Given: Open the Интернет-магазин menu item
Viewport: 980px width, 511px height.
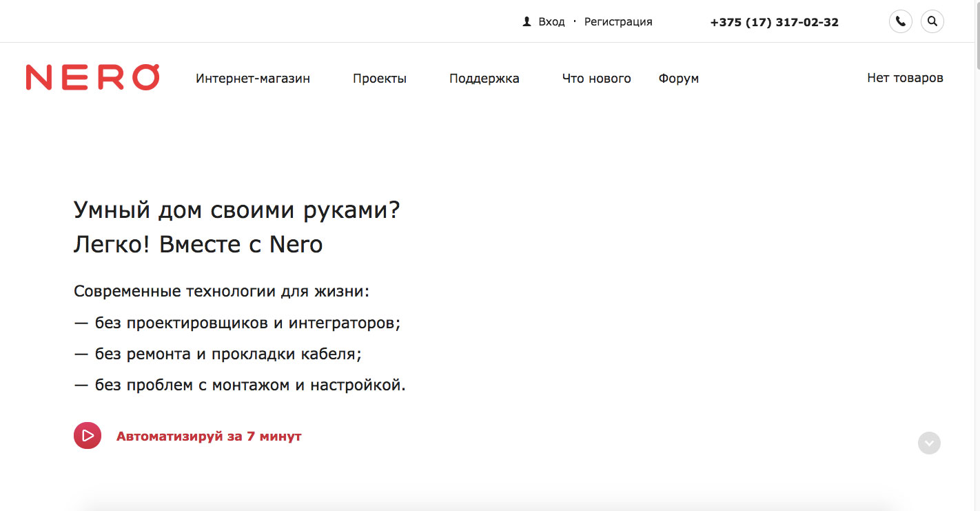Looking at the screenshot, I should click(253, 79).
